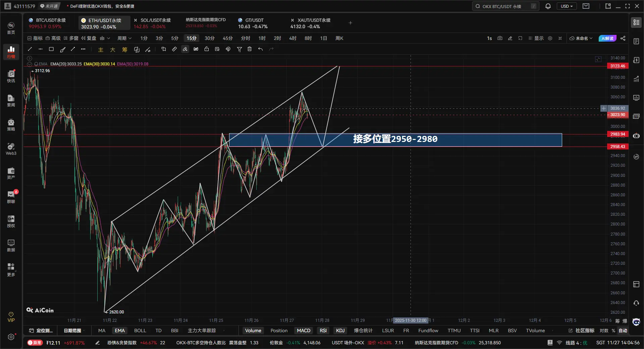The width and height of the screenshot is (644, 349).
Task: Select the trend line drawing tool
Action: (x=30, y=49)
